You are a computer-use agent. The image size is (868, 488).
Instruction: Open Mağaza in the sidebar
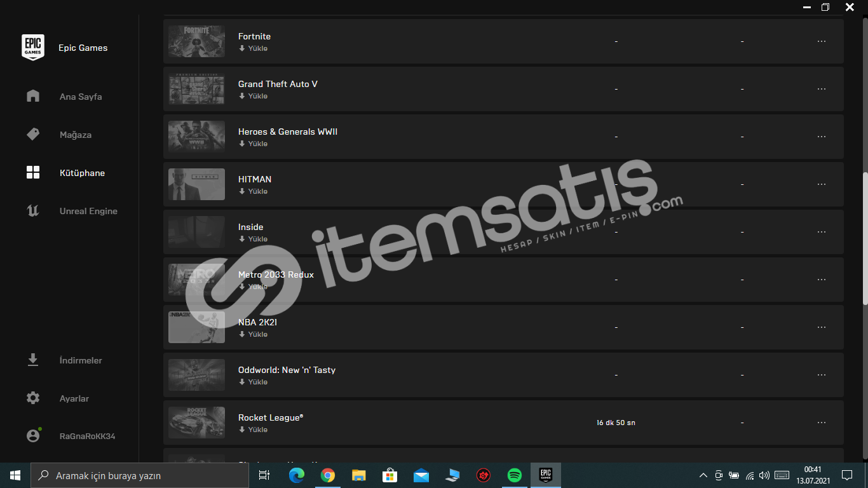click(76, 135)
